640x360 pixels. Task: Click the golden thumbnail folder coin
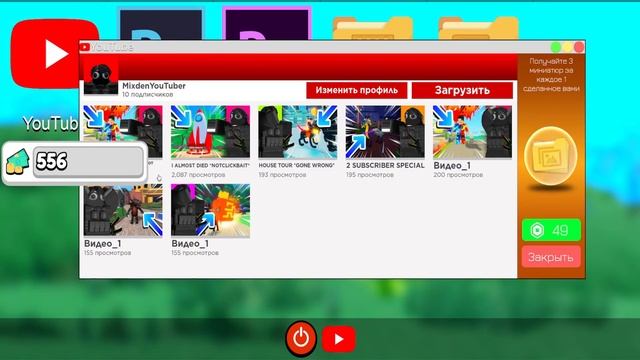pyautogui.click(x=550, y=156)
